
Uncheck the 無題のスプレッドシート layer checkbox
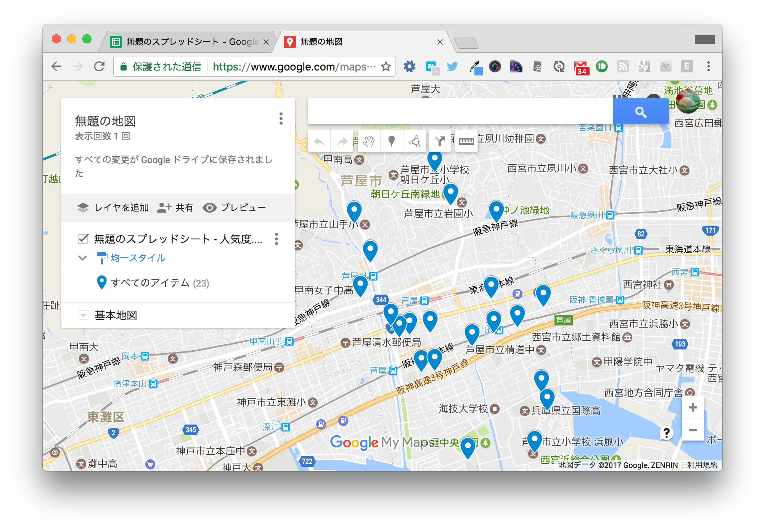tap(83, 239)
